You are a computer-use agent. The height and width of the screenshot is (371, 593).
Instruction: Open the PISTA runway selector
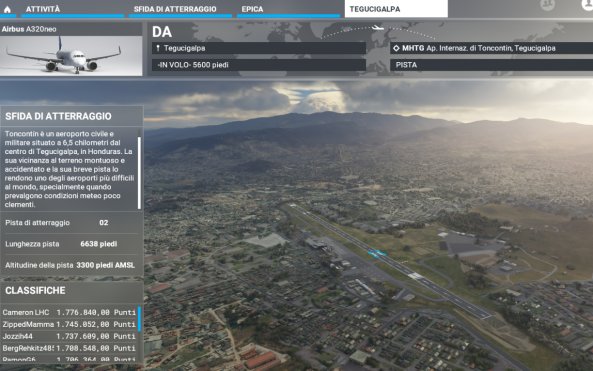[x=491, y=65]
